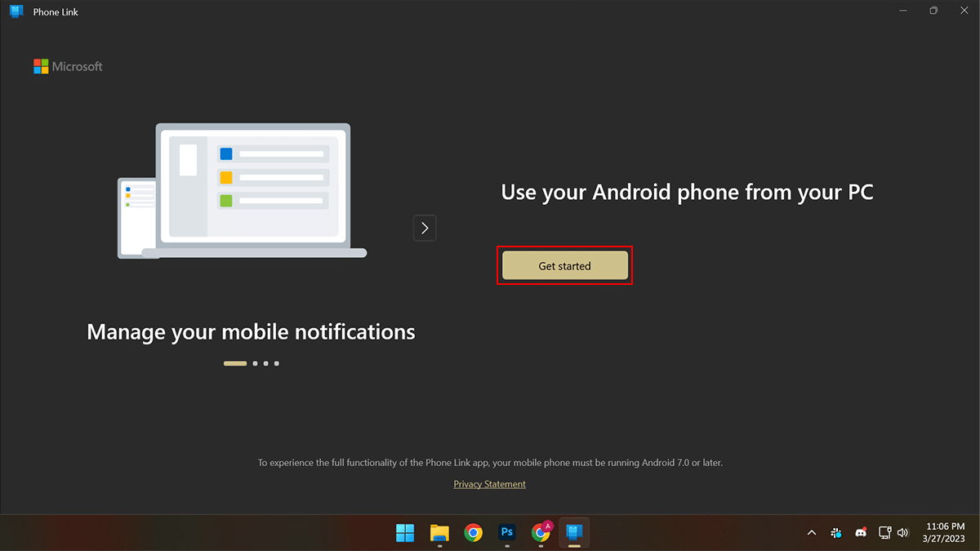Click the network status tray icon

click(x=884, y=533)
